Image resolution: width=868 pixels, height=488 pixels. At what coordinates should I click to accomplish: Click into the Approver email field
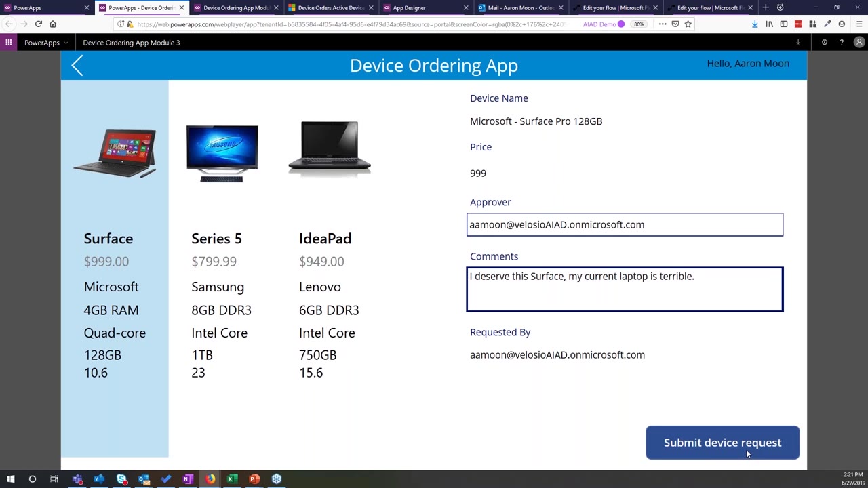tap(625, 225)
